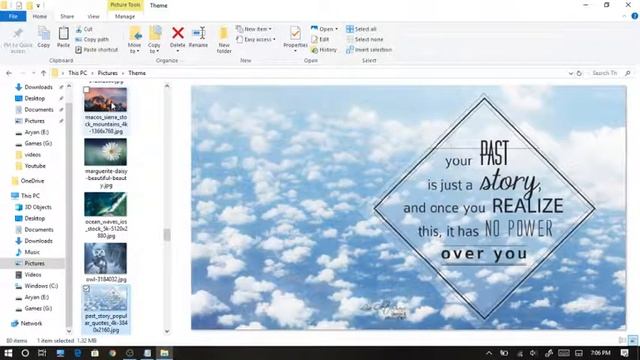This screenshot has width=640, height=360.
Task: Open Cortana search circle on taskbar
Action: pos(25,353)
